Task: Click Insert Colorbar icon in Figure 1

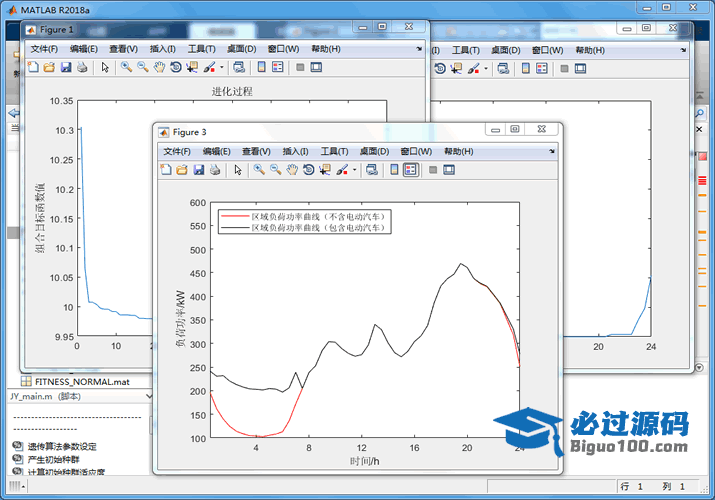Action: (262, 67)
